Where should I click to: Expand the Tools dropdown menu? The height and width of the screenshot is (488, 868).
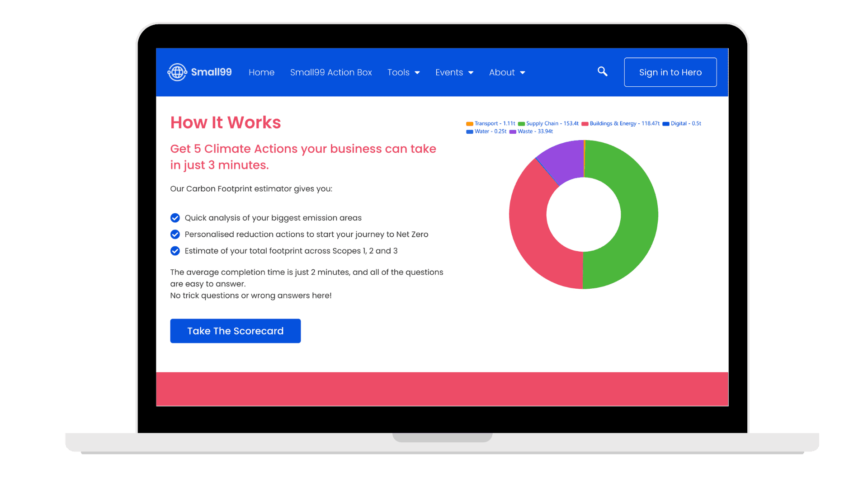404,71
